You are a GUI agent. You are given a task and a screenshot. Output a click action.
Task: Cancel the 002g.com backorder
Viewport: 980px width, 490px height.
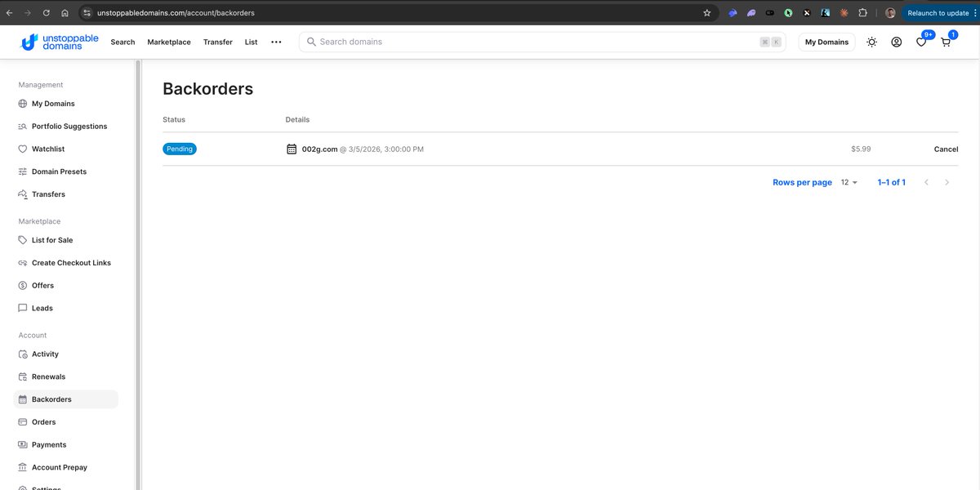(x=946, y=149)
